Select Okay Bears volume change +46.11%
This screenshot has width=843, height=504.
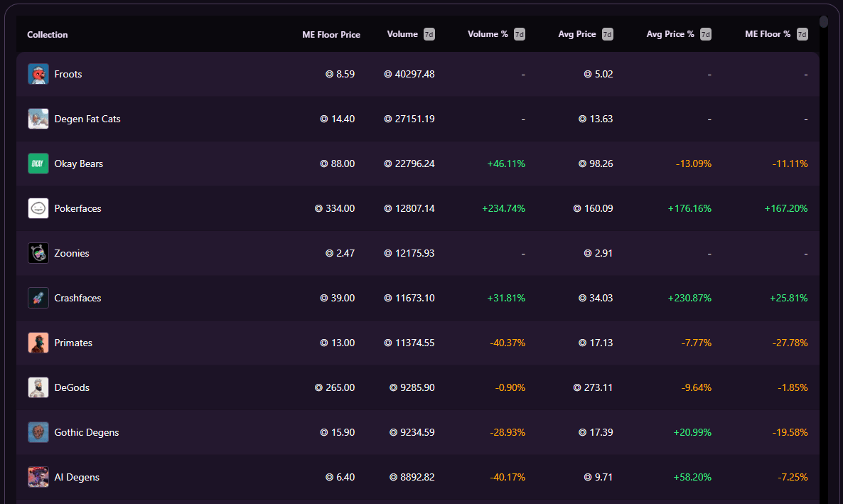coord(506,163)
